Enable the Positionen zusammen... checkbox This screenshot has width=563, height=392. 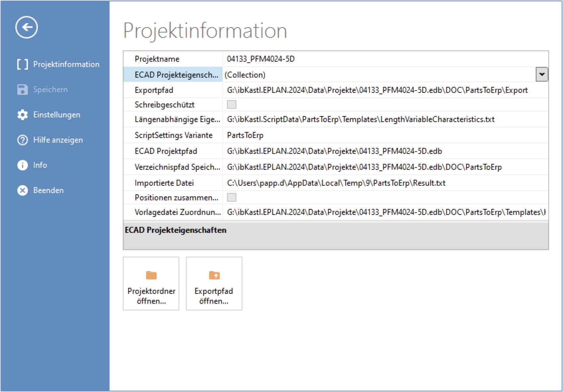point(231,198)
